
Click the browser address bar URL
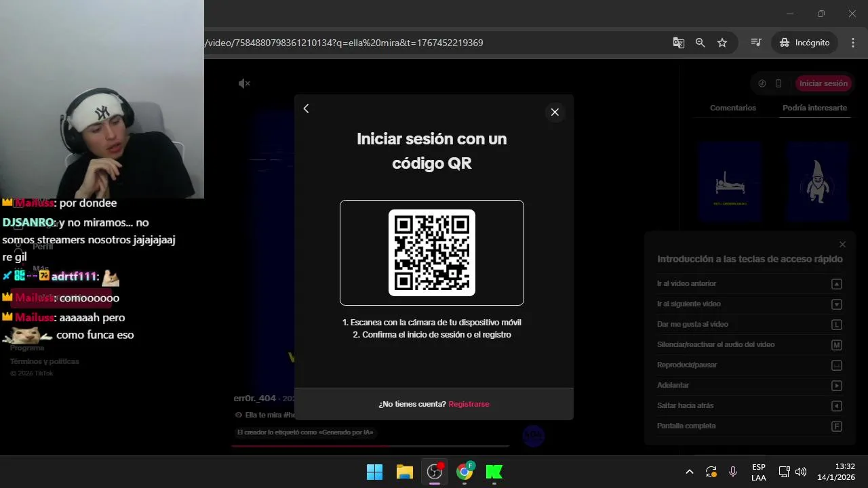(344, 43)
